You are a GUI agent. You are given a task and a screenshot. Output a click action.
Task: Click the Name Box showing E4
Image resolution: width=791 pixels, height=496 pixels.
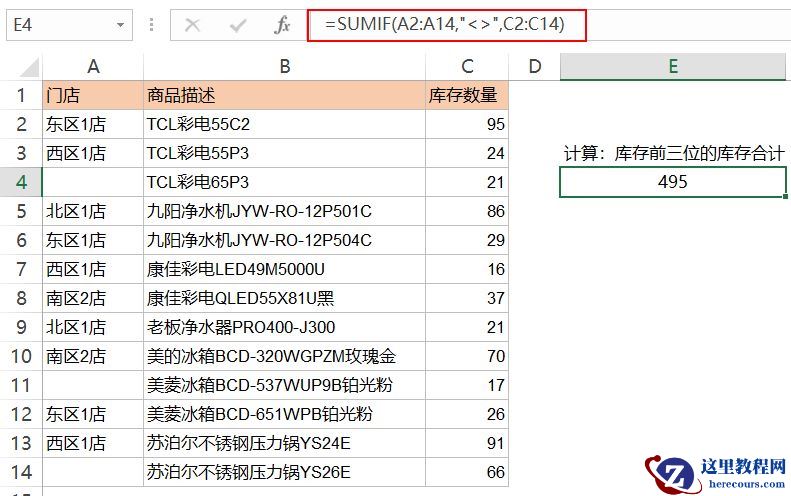point(69,24)
